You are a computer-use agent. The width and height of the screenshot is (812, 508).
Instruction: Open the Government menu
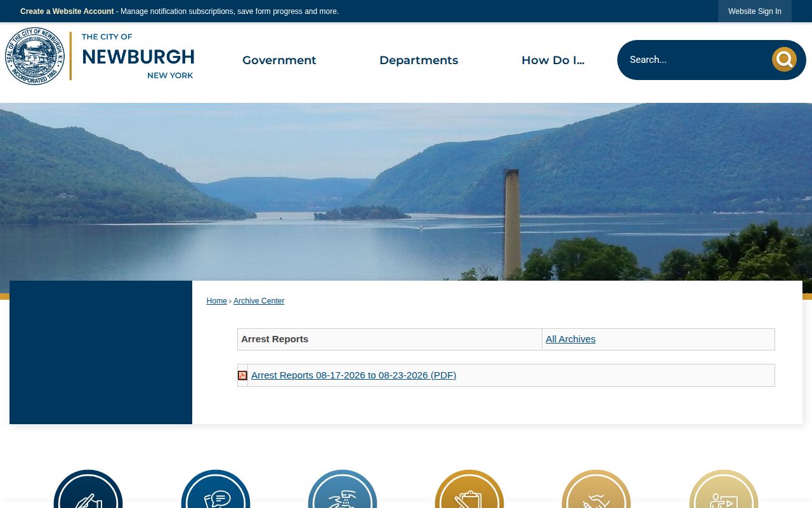pos(279,60)
